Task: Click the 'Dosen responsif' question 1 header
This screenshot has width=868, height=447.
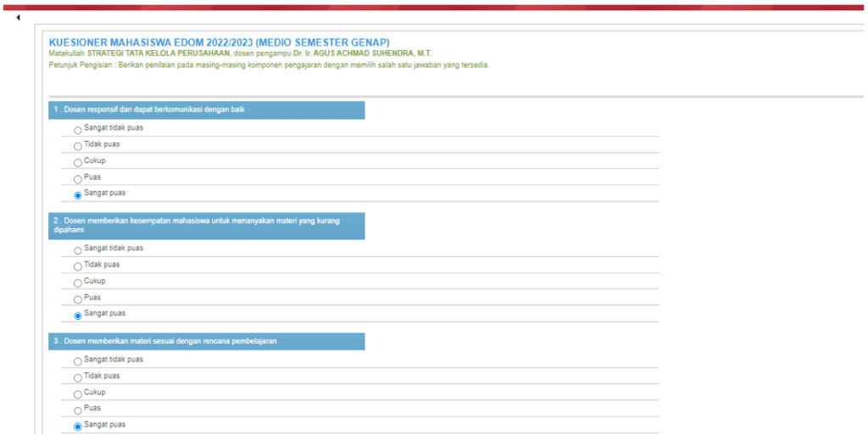Action: point(207,110)
